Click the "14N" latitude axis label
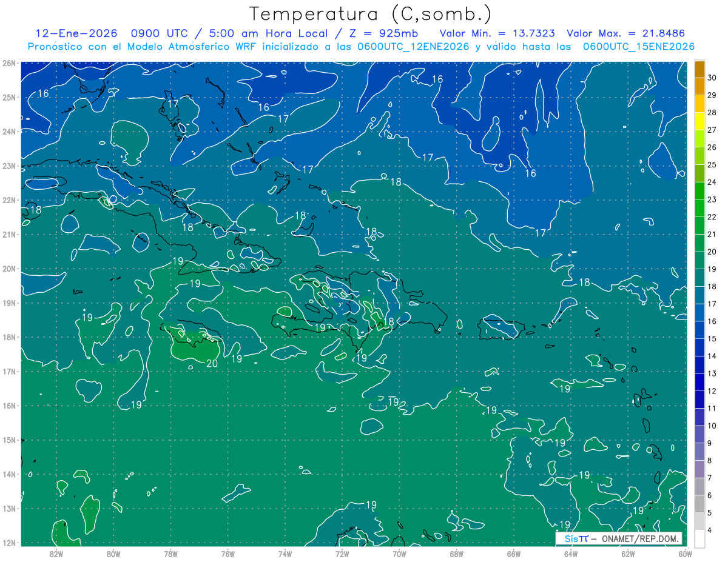This screenshot has height=562, width=728. 8,474
